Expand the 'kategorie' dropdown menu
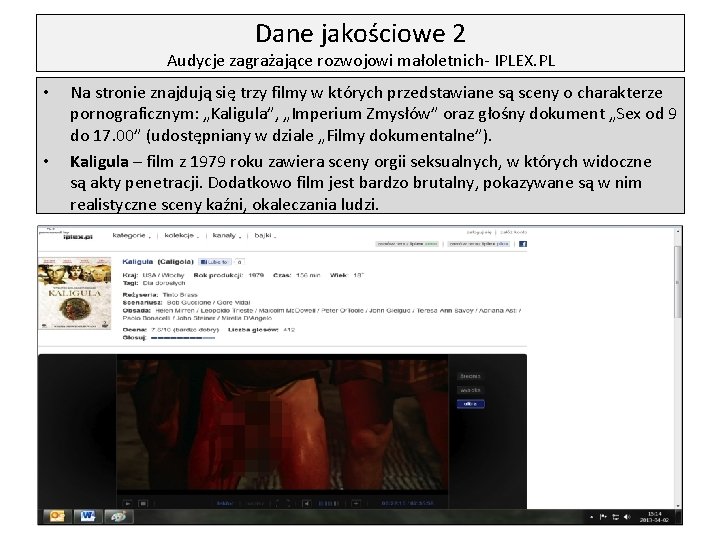720x540 pixels. pos(131,236)
